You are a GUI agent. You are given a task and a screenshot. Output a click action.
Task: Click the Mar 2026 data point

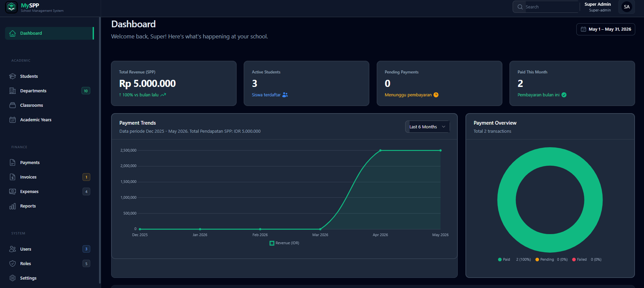tap(320, 229)
